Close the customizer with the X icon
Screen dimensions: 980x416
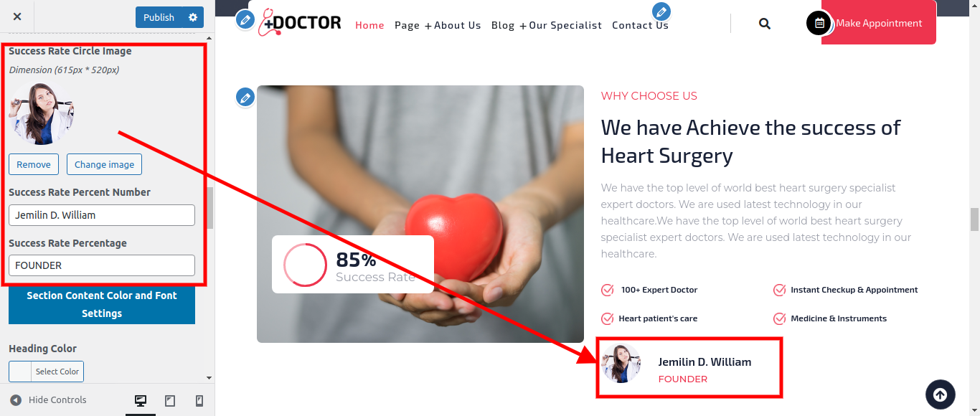[17, 16]
